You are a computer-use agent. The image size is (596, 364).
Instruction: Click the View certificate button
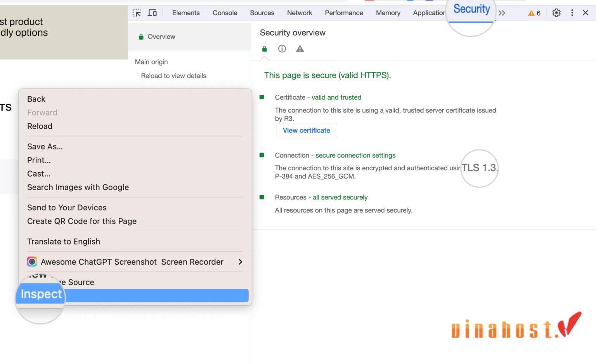pyautogui.click(x=306, y=130)
